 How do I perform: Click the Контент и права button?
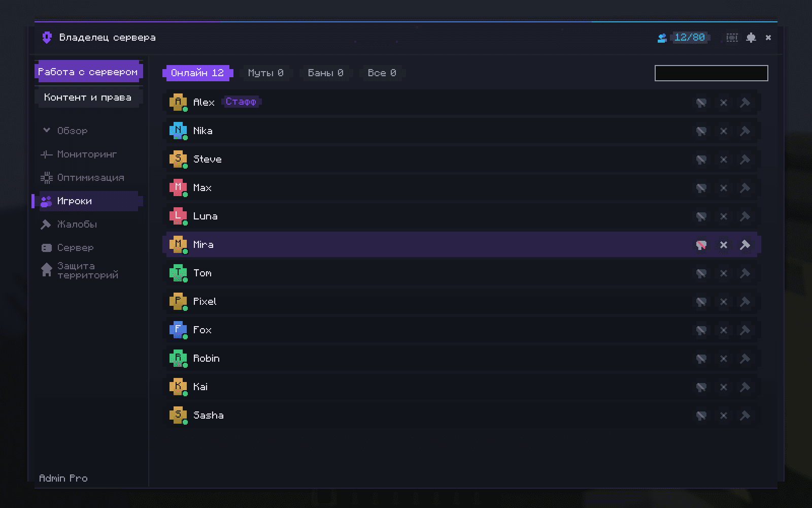click(x=88, y=97)
